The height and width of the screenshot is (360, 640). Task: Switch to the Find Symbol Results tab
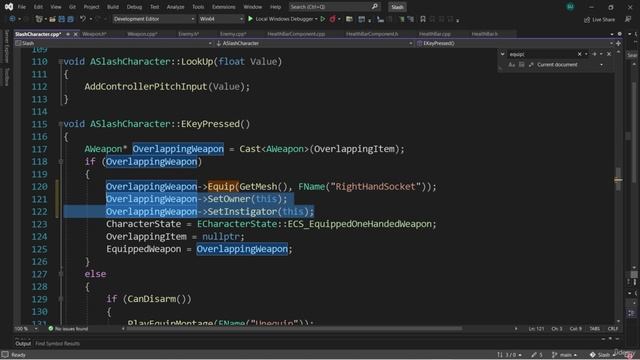click(x=58, y=344)
